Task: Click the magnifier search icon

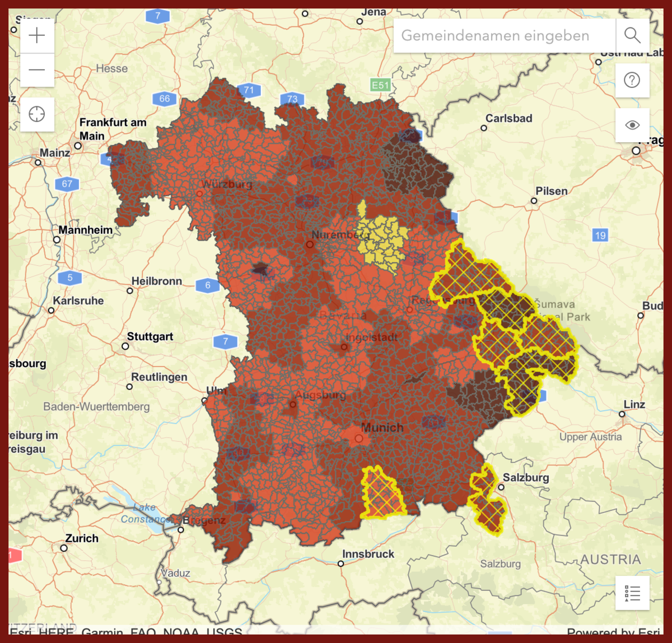Action: (632, 36)
